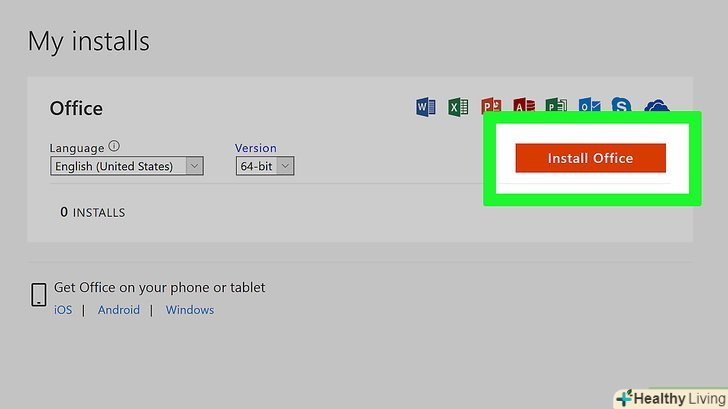
Task: Click Get Office on your phone text
Action: [160, 287]
